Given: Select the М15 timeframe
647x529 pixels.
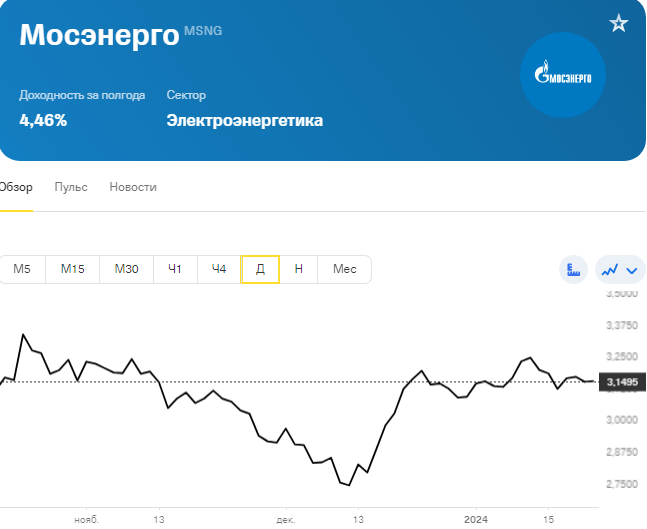Looking at the screenshot, I should (73, 269).
